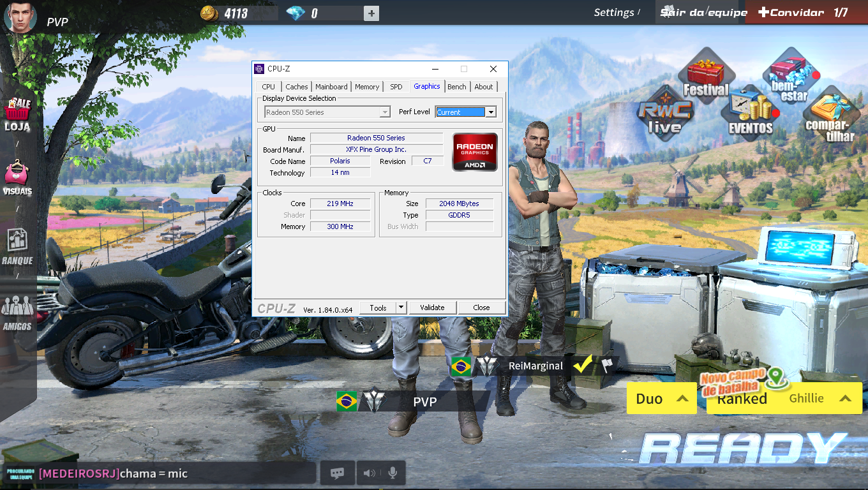868x490 pixels.
Task: Open the EVENTOS panel
Action: 751,114
